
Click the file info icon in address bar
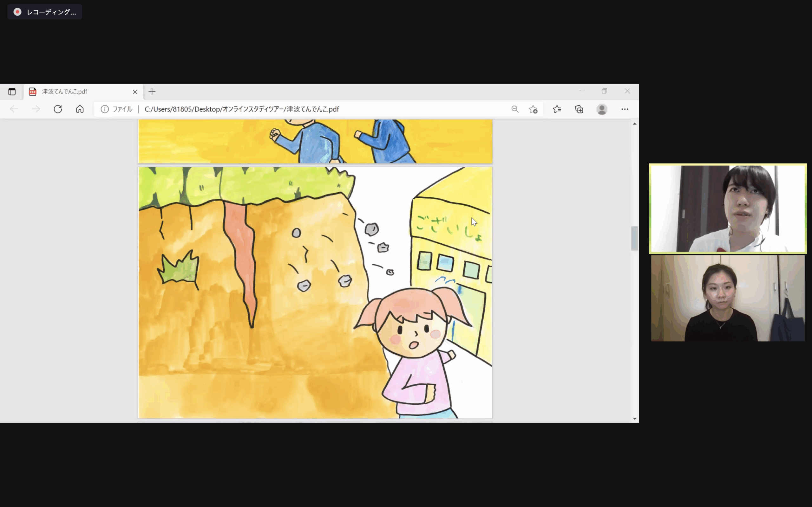[x=105, y=109]
